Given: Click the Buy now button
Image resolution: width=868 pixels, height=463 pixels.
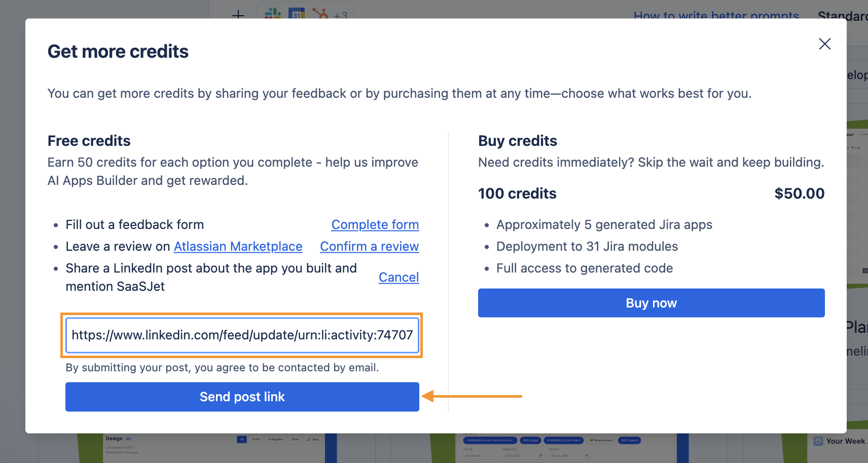Looking at the screenshot, I should click(651, 303).
